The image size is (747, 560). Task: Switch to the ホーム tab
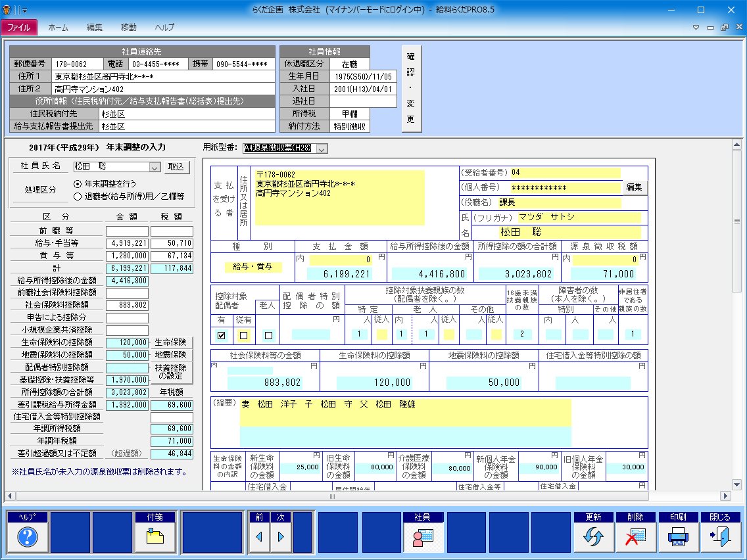pos(58,27)
